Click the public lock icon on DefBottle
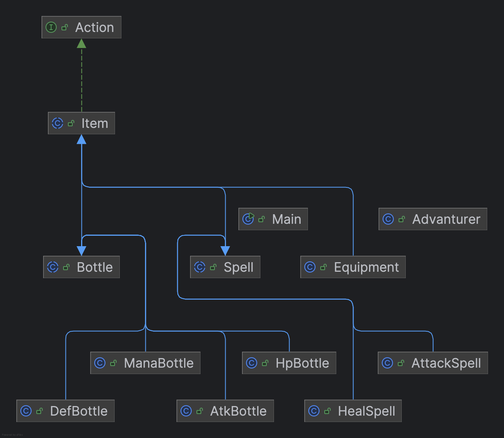 (40, 411)
